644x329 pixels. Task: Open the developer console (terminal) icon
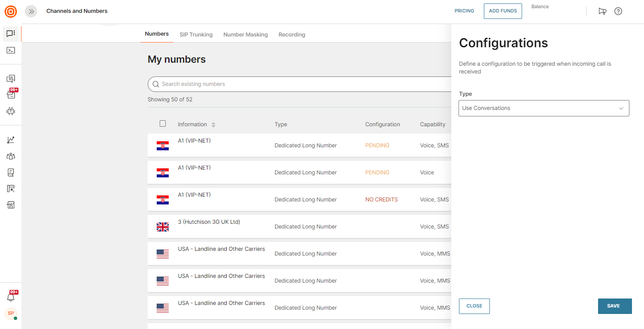(x=11, y=50)
